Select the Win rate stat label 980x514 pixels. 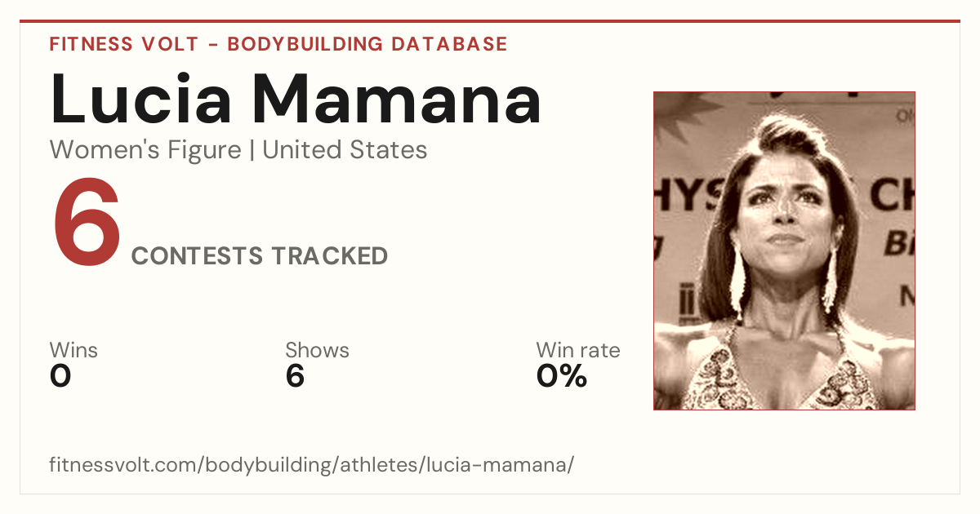(x=578, y=351)
